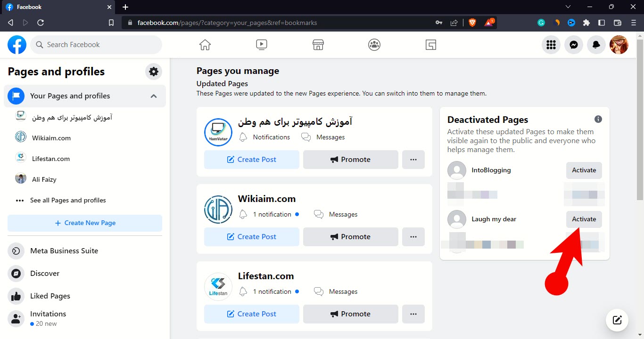Click the Deactivated Pages info icon
644x339 pixels.
[598, 119]
